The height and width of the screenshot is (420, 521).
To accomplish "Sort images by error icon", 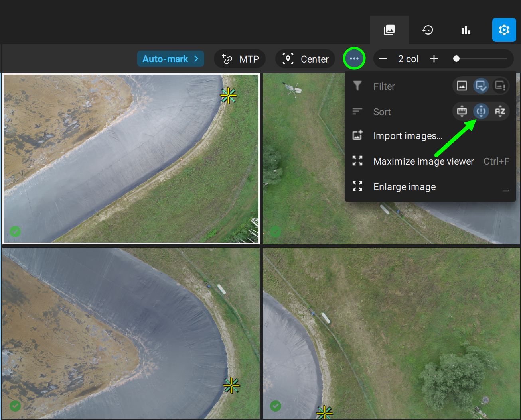I will tap(481, 112).
